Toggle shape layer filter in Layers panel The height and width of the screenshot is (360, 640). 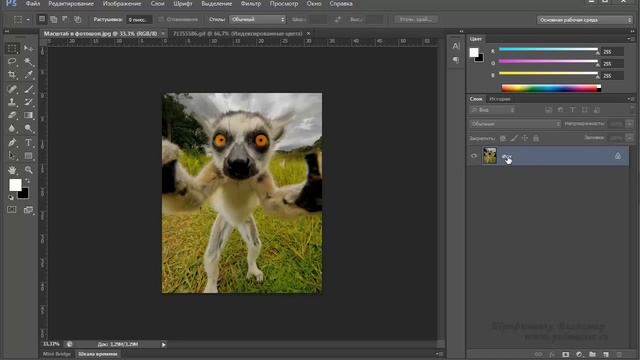point(584,110)
